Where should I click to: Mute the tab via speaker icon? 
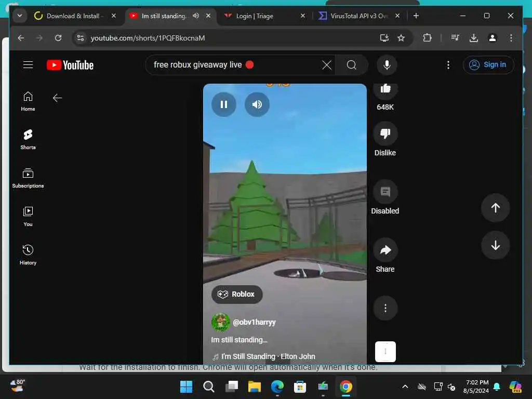click(196, 16)
